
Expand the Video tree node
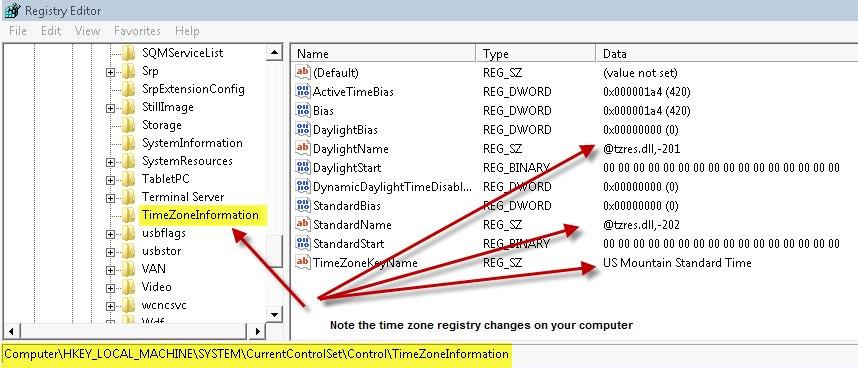point(111,288)
